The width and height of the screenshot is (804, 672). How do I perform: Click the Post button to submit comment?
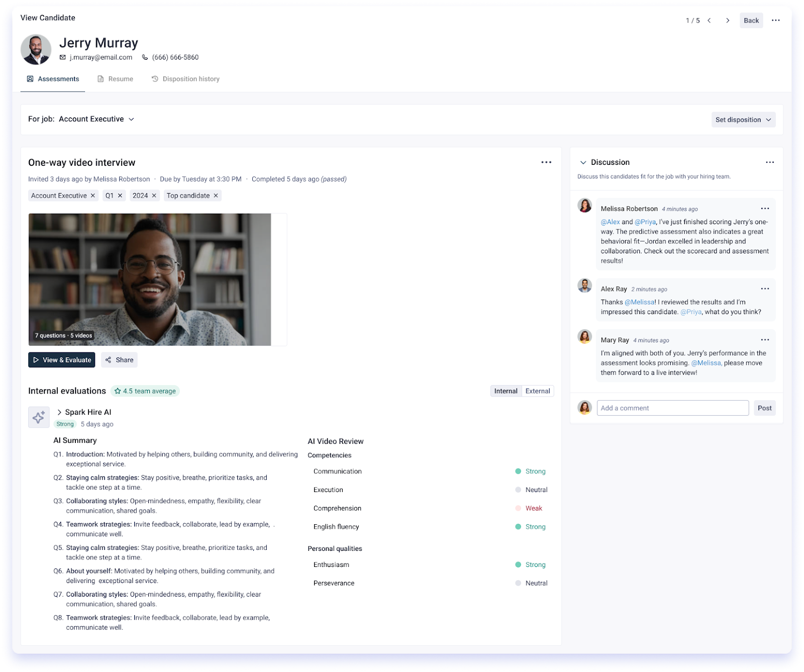click(x=764, y=408)
